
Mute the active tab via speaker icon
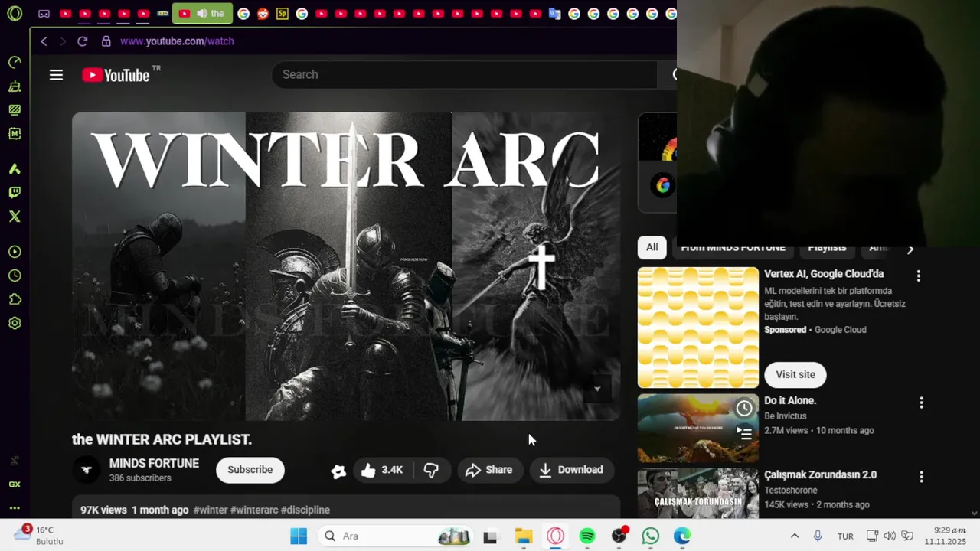[202, 13]
